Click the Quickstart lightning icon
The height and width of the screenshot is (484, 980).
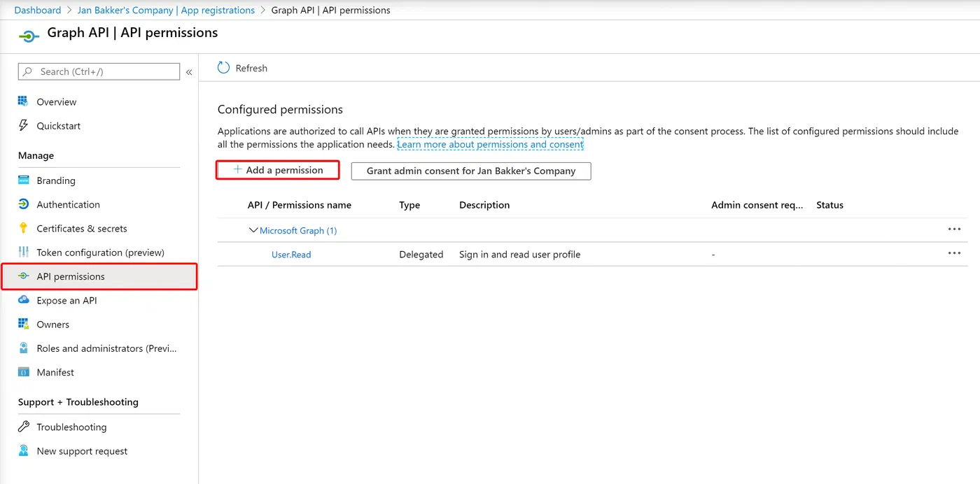coord(23,126)
